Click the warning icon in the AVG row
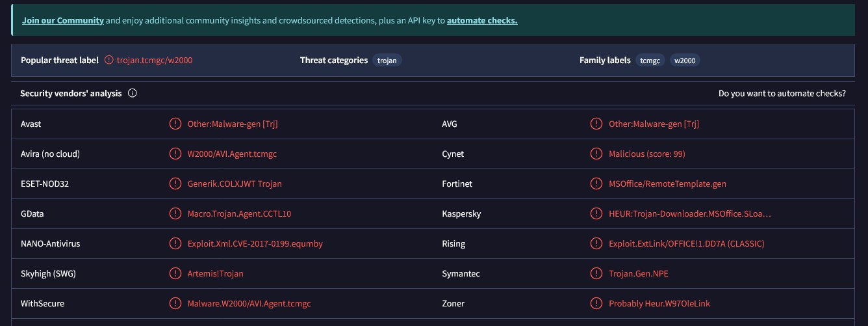 click(x=596, y=124)
